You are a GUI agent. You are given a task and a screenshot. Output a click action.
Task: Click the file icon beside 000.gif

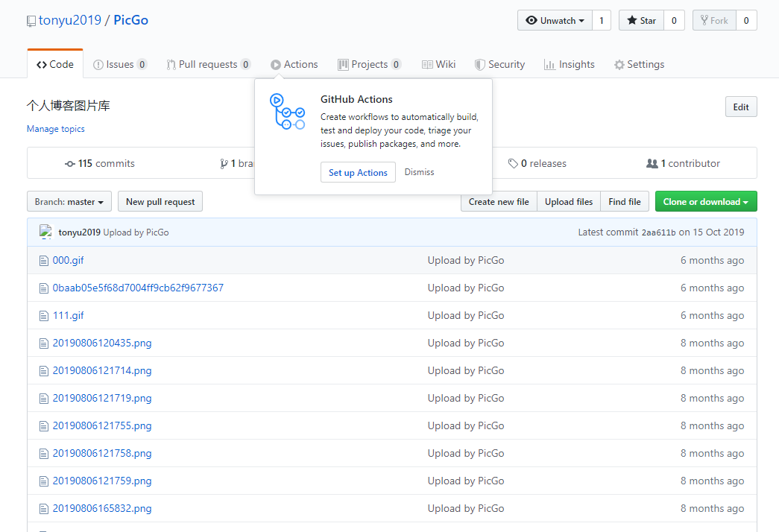click(44, 261)
